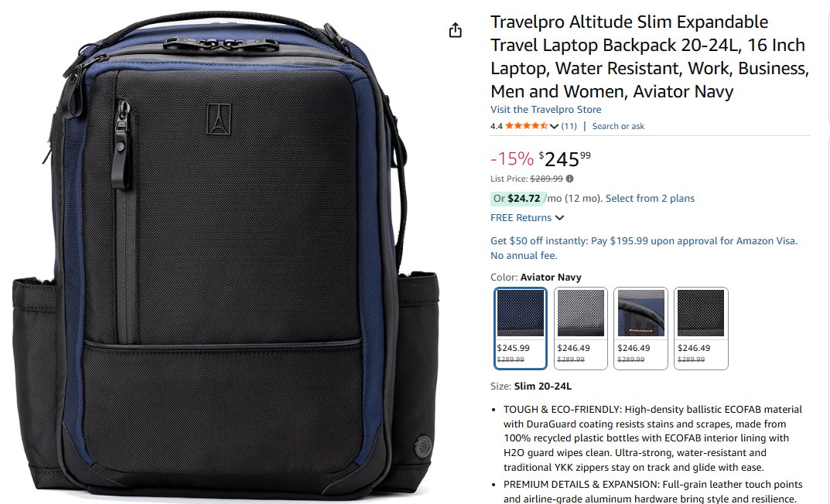The image size is (830, 504).
Task: Click the share icon beside product image
Action: [x=456, y=31]
